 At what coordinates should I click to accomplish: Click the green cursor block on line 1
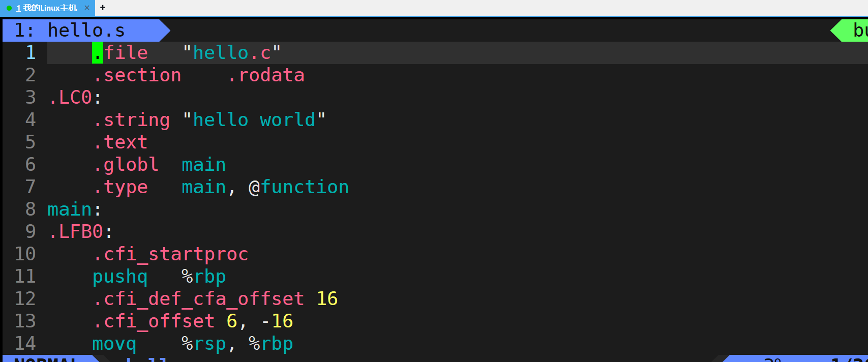click(97, 53)
